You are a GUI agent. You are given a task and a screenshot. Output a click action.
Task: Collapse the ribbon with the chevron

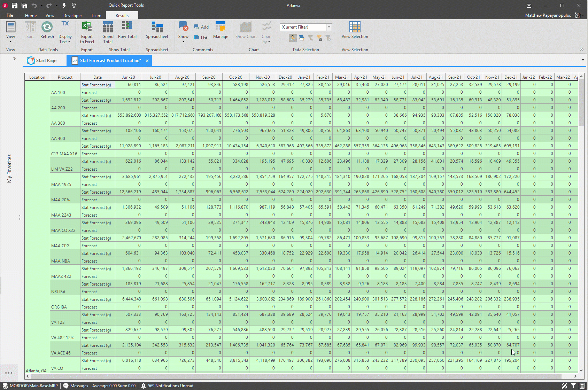tap(581, 49)
